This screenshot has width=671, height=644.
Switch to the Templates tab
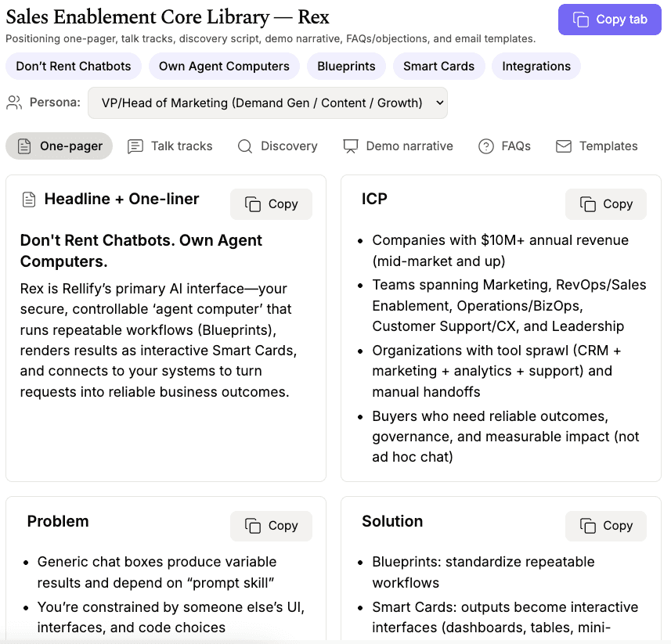[597, 146]
